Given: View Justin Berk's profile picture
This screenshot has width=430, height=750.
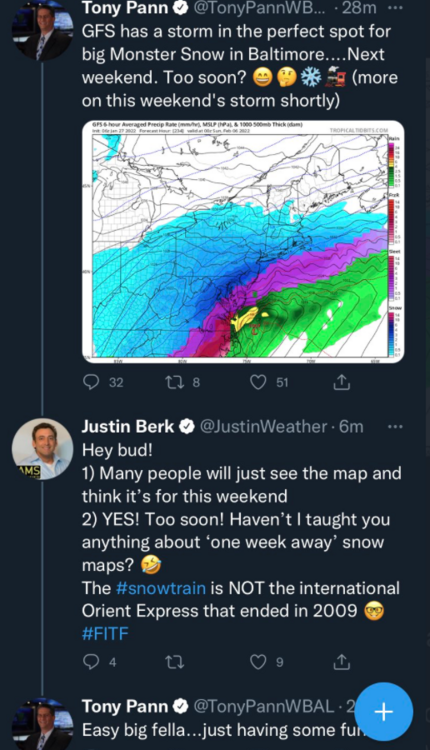Looking at the screenshot, I should point(42,449).
